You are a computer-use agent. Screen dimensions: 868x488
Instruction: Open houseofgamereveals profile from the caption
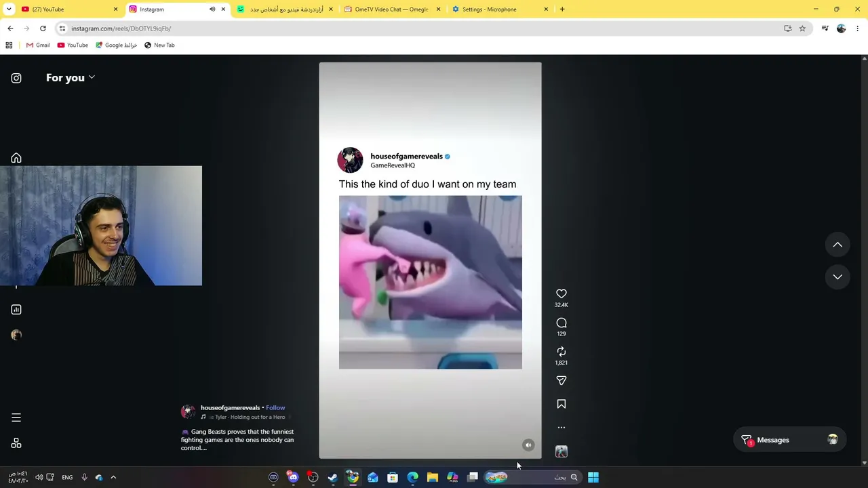click(230, 408)
